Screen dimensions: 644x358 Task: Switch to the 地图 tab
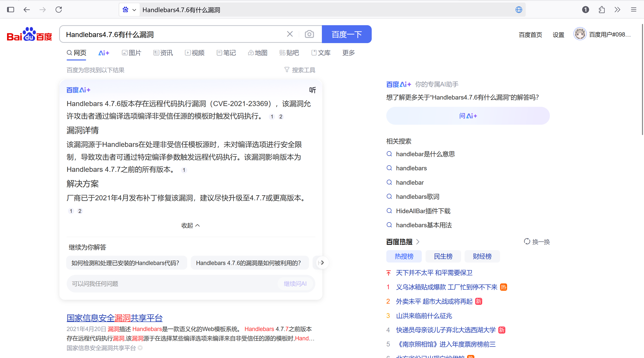click(x=258, y=53)
